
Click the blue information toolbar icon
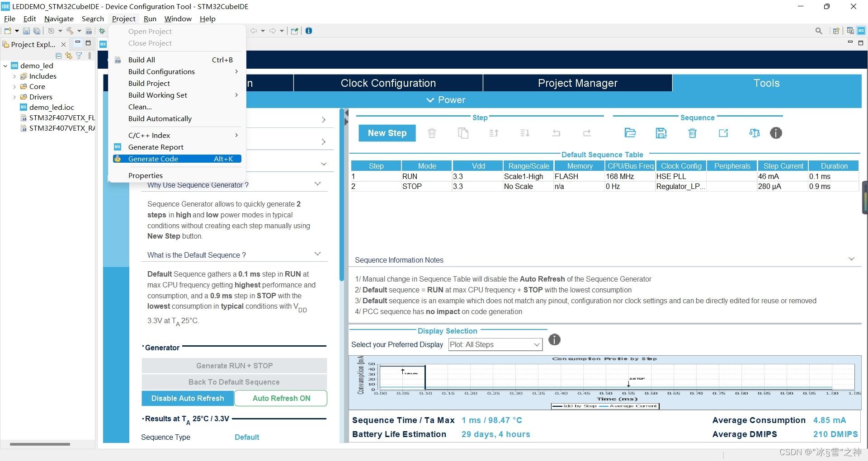[309, 31]
